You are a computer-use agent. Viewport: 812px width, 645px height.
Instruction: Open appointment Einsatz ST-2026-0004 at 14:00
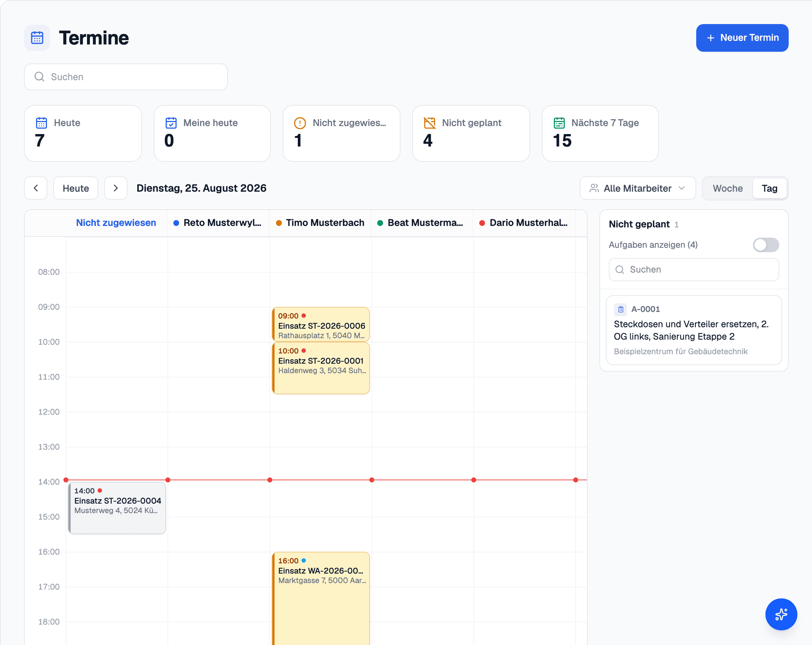[x=117, y=508]
